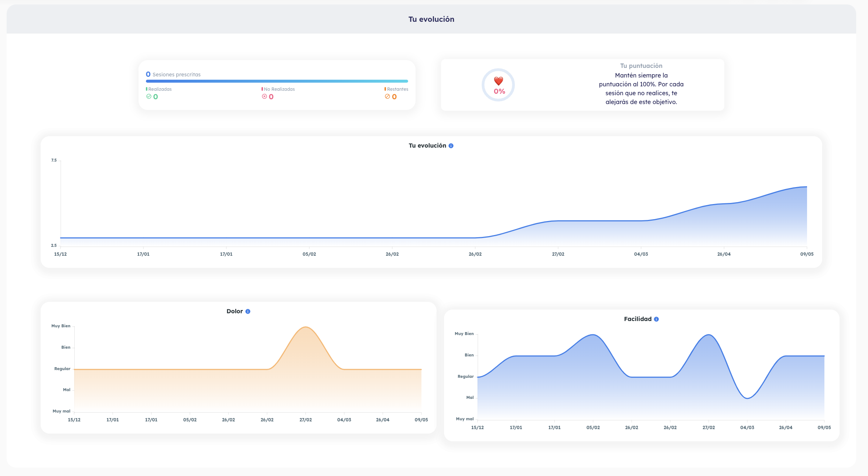
Task: Click the 26/04 date on Dolor chart axis
Action: pos(383,420)
